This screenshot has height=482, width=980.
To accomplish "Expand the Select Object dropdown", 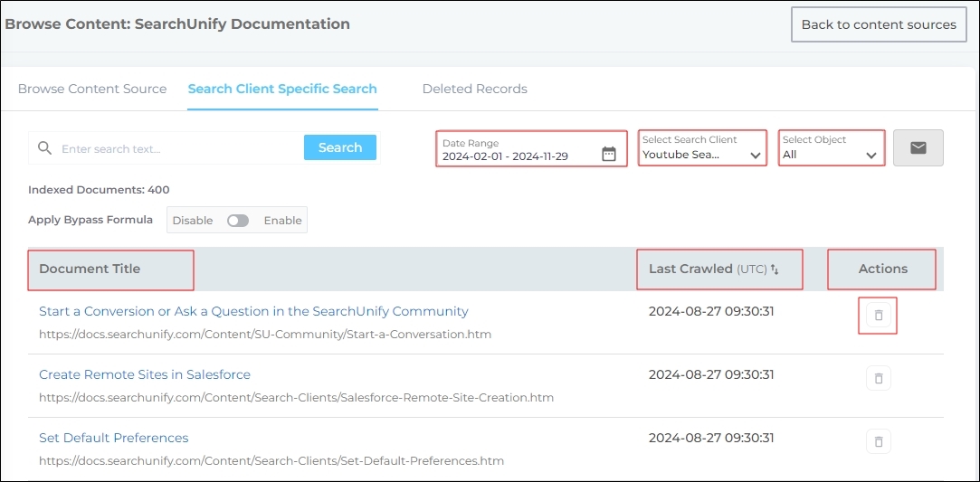I will [831, 148].
